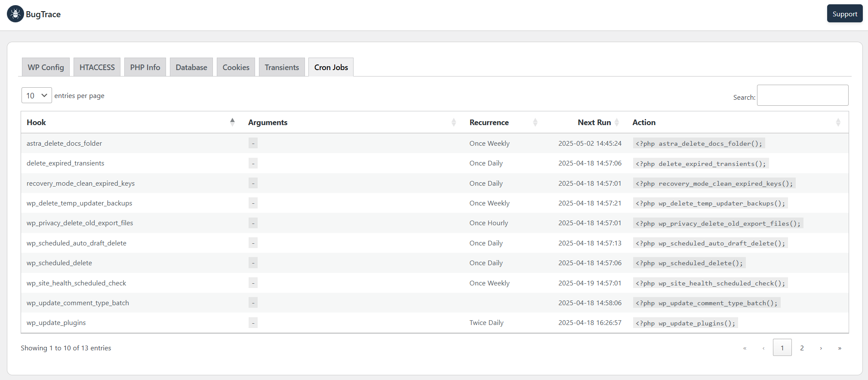Screen dimensions: 868x380
Task: Jump to the last page »
Action: coord(840,348)
